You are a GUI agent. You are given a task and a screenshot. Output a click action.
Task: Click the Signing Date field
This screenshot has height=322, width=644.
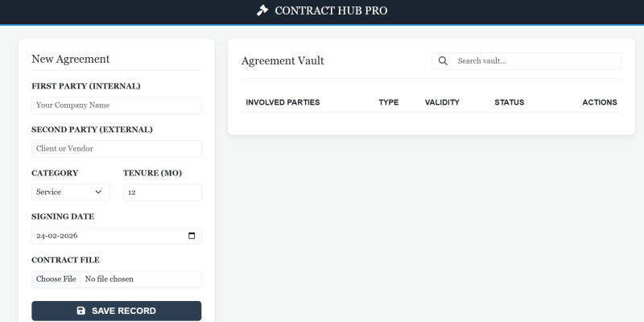click(x=105, y=236)
